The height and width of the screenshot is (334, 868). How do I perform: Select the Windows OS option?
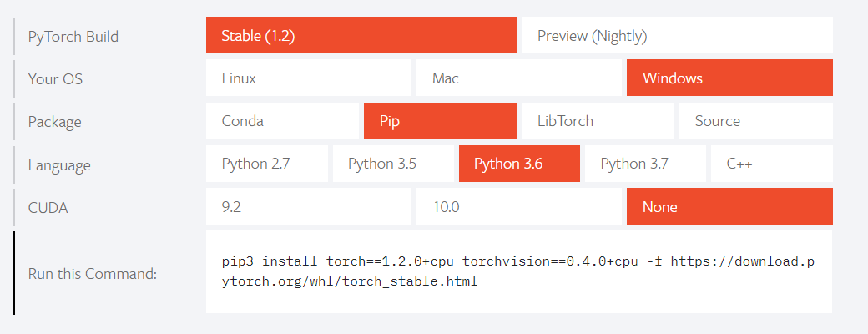coord(729,78)
